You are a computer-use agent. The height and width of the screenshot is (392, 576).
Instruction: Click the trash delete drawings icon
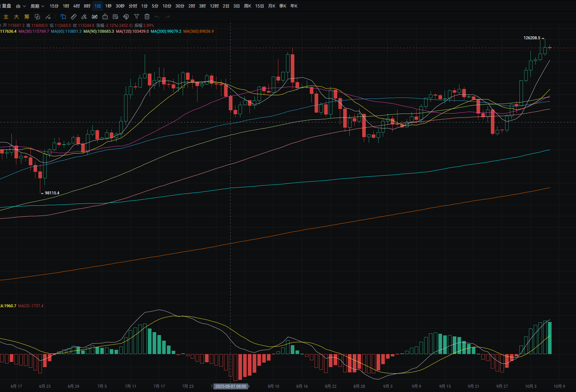click(x=147, y=17)
